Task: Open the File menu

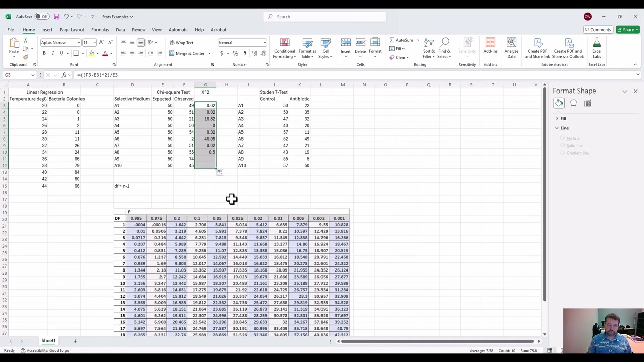Action: pos(10,30)
